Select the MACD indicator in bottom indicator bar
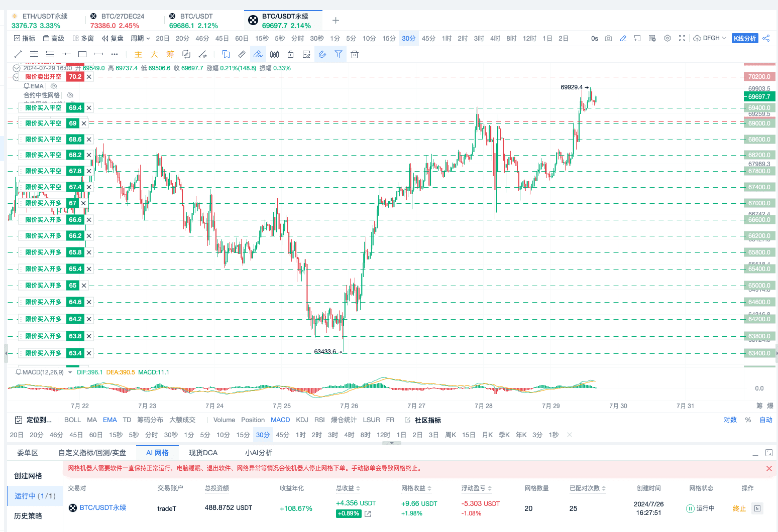This screenshot has width=778, height=532. click(x=280, y=420)
